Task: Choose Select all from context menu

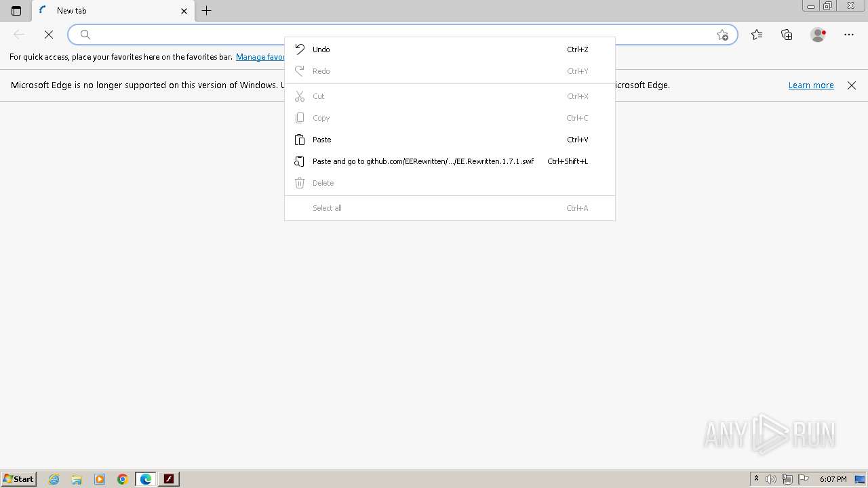Action: (450, 208)
